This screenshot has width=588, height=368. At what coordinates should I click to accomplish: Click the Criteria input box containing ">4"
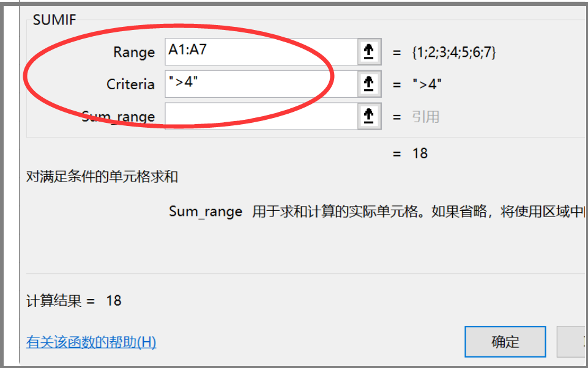tap(257, 84)
